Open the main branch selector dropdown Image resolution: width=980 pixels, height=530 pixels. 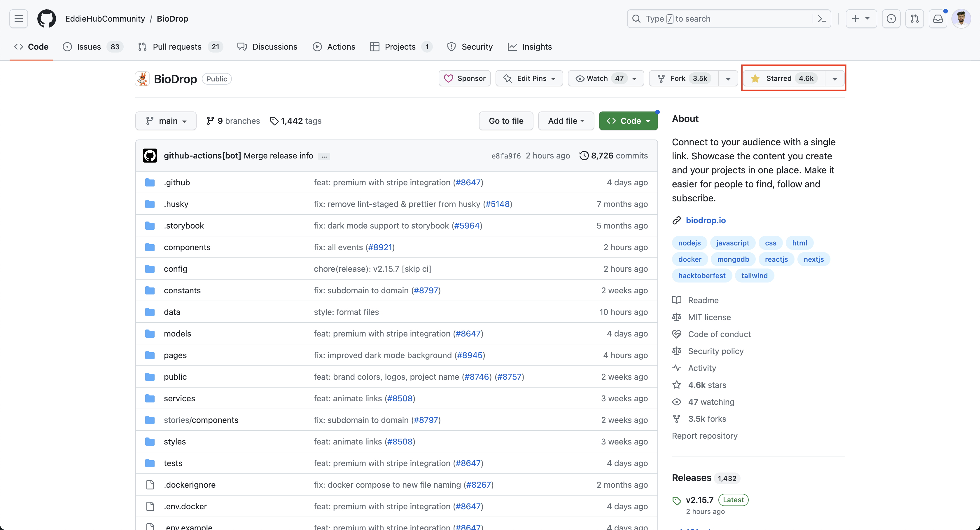click(165, 121)
